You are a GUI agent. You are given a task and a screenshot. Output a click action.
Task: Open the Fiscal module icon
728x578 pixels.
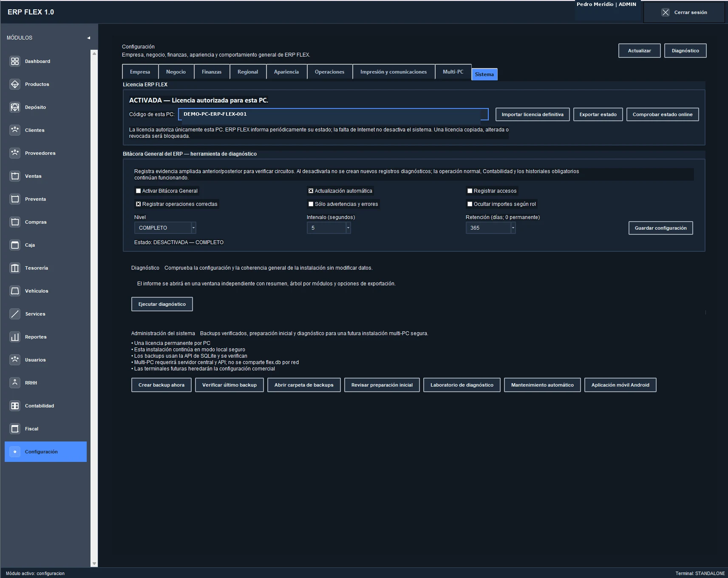(15, 429)
